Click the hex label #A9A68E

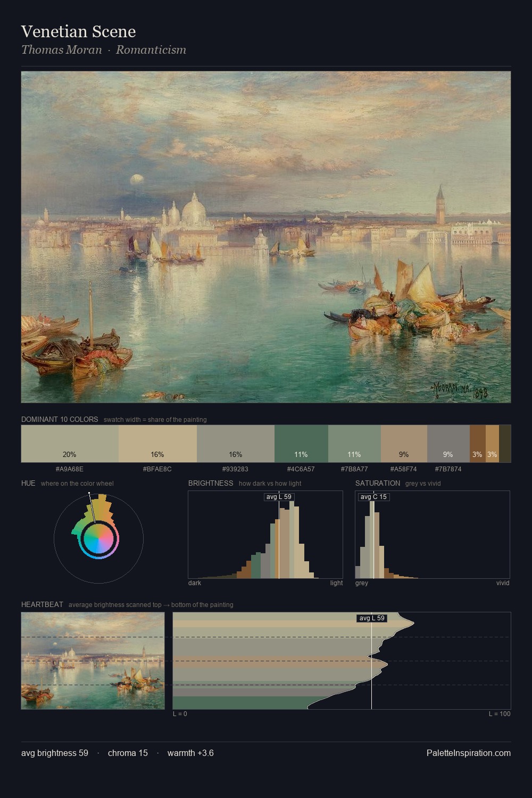[x=70, y=469]
